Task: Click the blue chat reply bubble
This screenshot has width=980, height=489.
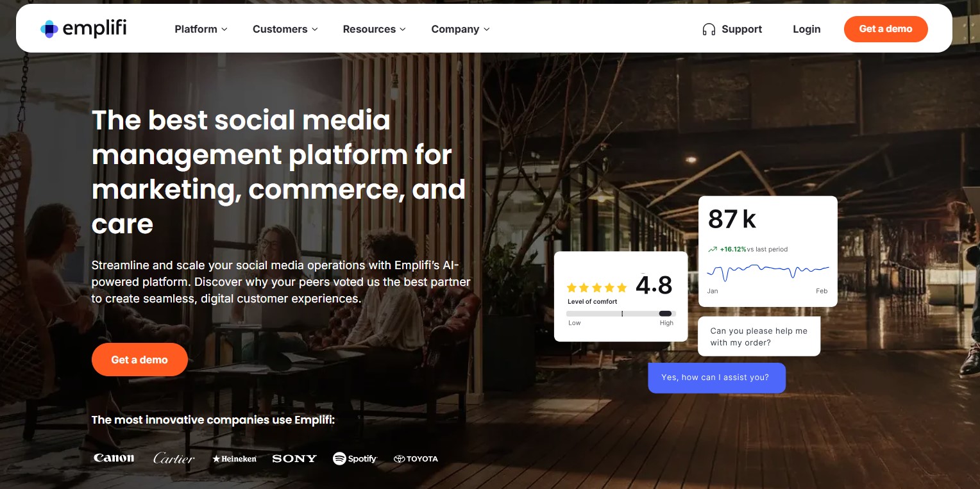Action: (x=716, y=377)
